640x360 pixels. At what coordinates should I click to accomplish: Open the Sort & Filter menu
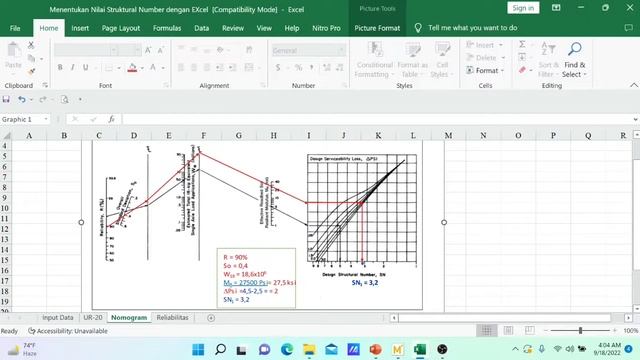(548, 60)
